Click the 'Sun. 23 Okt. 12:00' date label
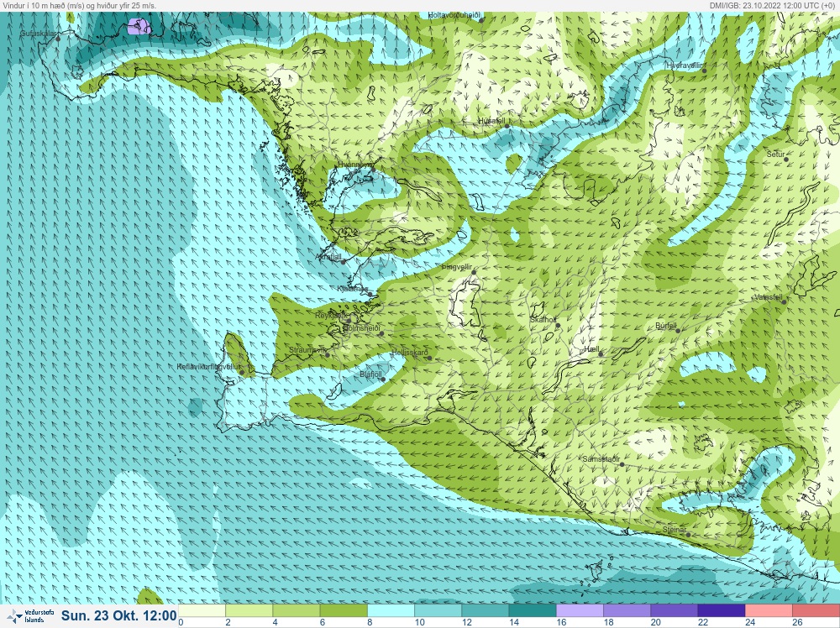Screen dimensions: 840x628 click(118, 615)
